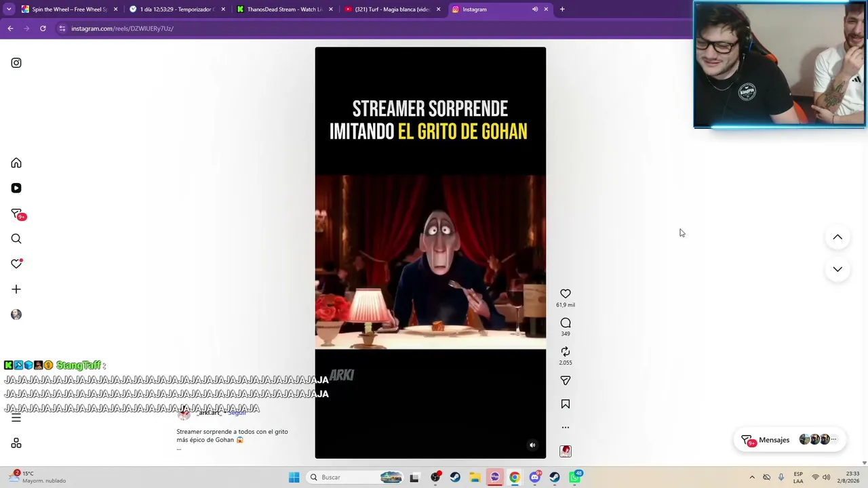Go back to the previous page

coord(10,28)
